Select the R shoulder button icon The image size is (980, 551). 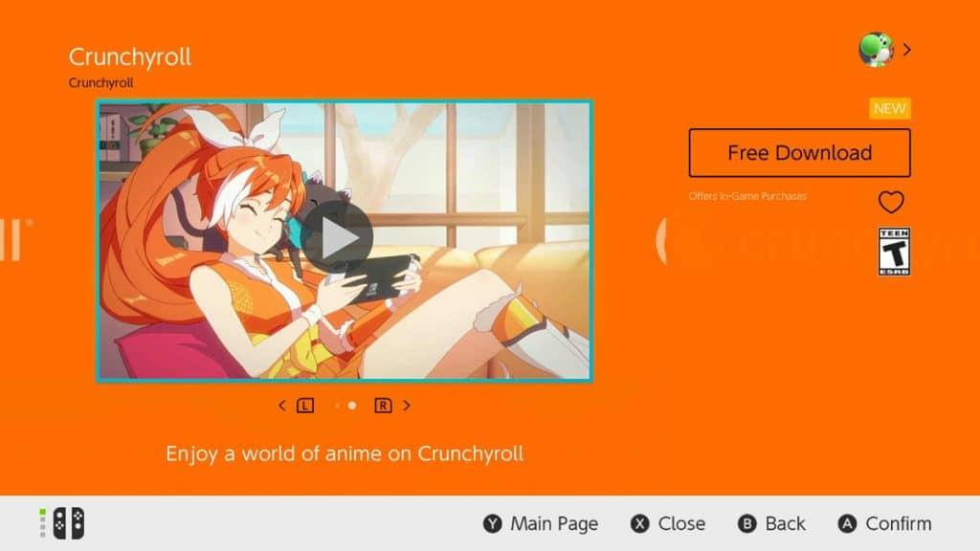383,406
